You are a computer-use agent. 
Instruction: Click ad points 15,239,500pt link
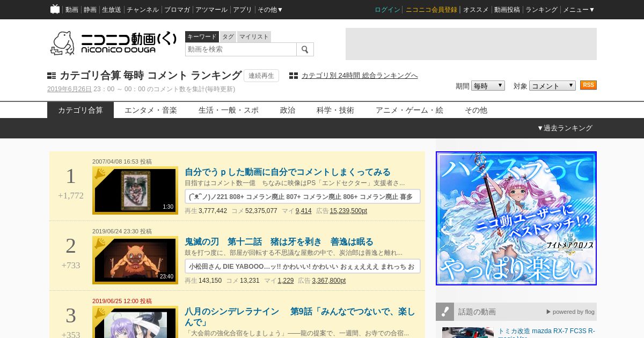coord(348,211)
